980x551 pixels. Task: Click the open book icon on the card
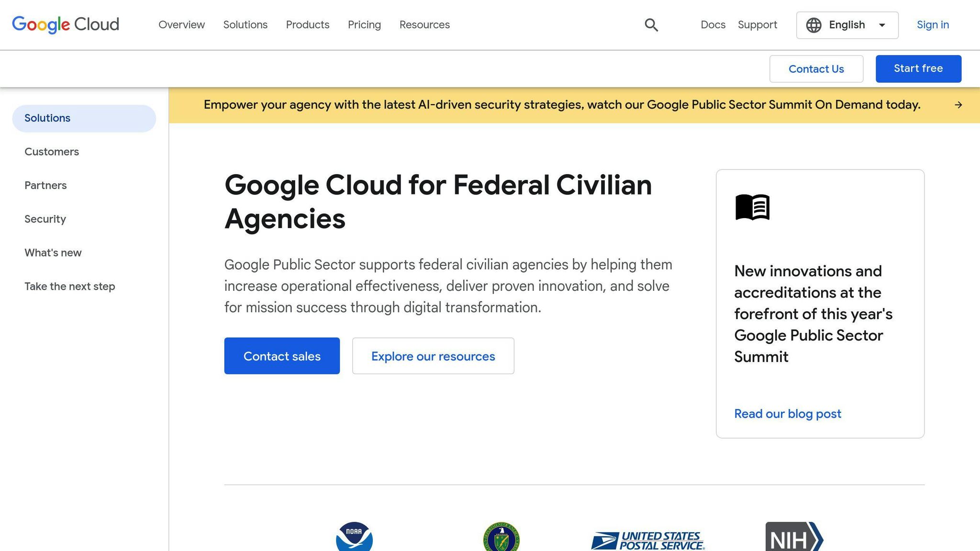click(x=753, y=207)
